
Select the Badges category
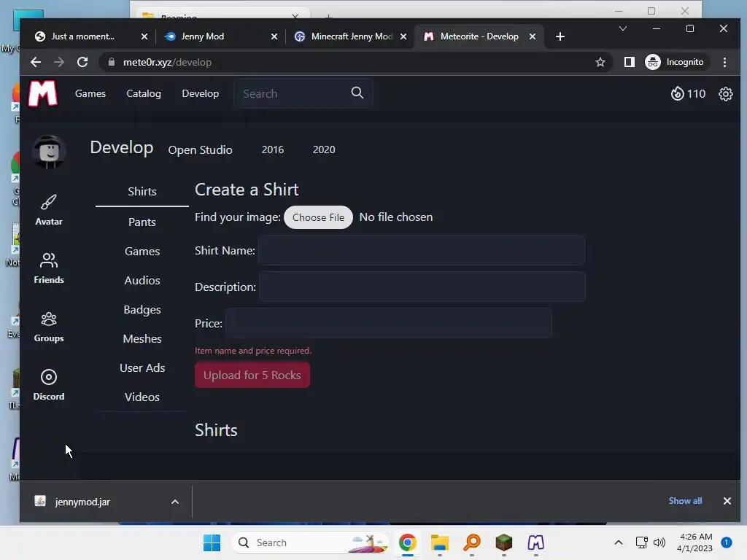[142, 309]
